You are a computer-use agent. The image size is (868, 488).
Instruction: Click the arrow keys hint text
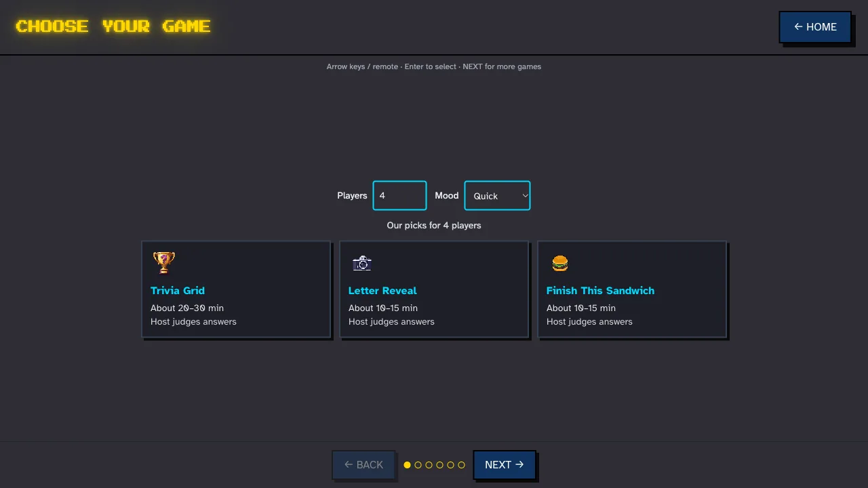(x=434, y=66)
